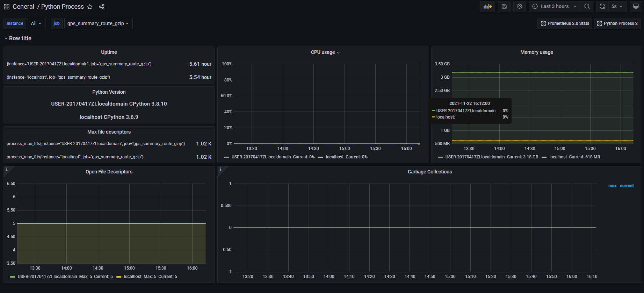This screenshot has height=293, width=644.
Task: Add a new panel to dashboard
Action: (487, 6)
